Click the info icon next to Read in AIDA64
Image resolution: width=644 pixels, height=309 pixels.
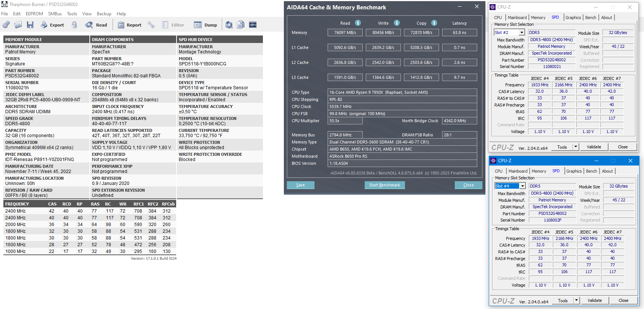[358, 23]
